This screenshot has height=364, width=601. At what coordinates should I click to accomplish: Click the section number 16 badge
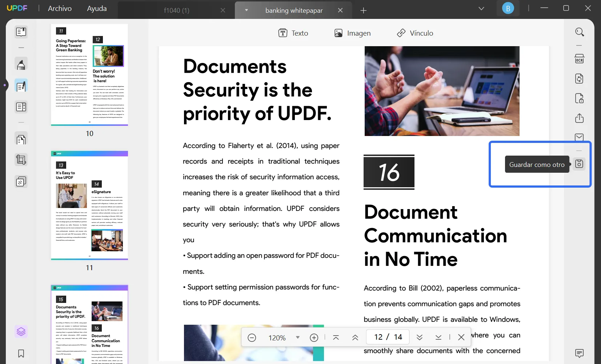coord(389,172)
